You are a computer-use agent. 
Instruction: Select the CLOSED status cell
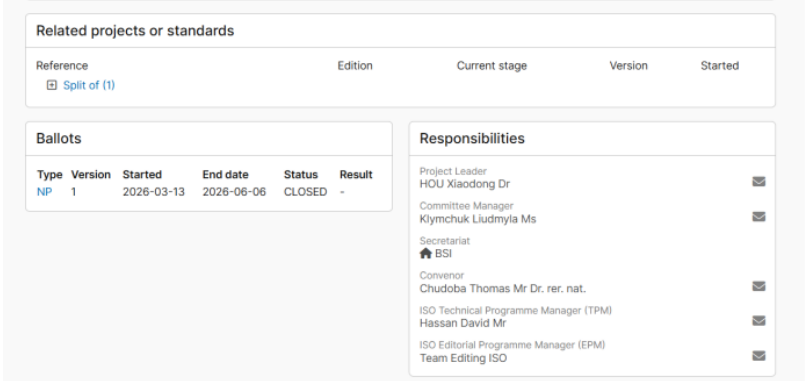[x=305, y=192]
